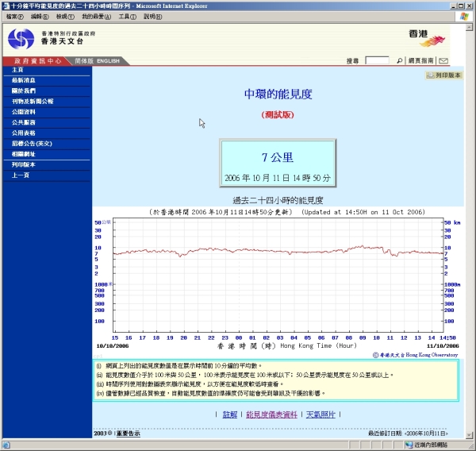Click 上一頁 in the sidebar

(x=21, y=175)
